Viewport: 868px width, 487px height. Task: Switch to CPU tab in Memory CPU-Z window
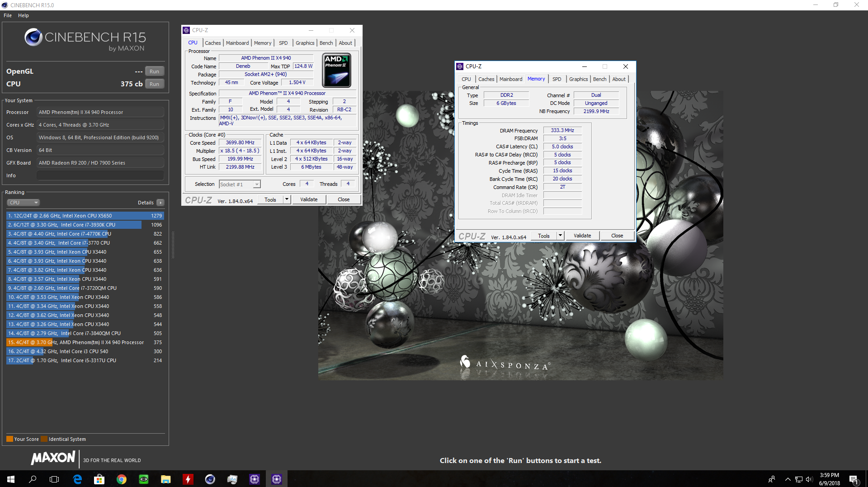coord(466,79)
